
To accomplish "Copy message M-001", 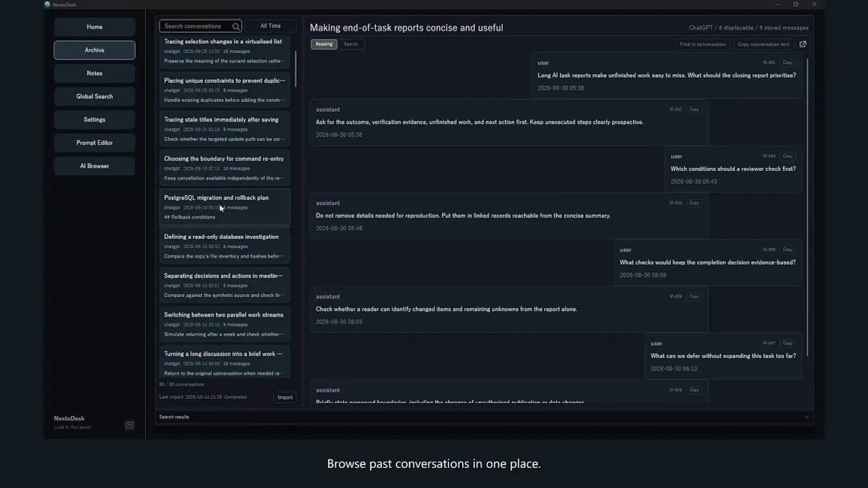I will (788, 63).
